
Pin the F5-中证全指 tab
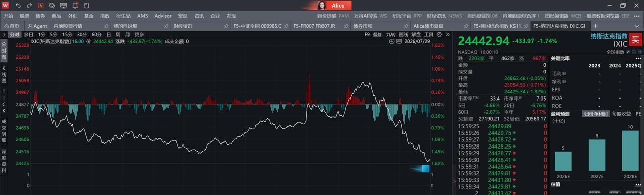click(x=286, y=26)
